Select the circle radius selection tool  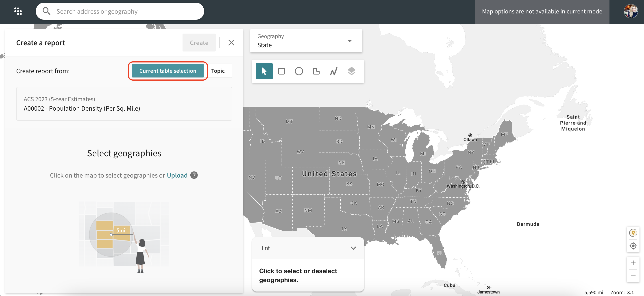pos(299,71)
